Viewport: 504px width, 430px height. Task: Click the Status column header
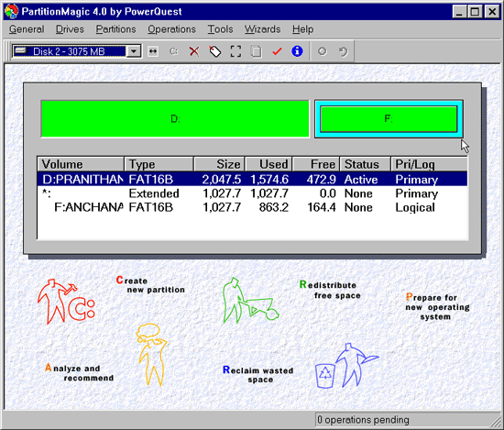365,164
